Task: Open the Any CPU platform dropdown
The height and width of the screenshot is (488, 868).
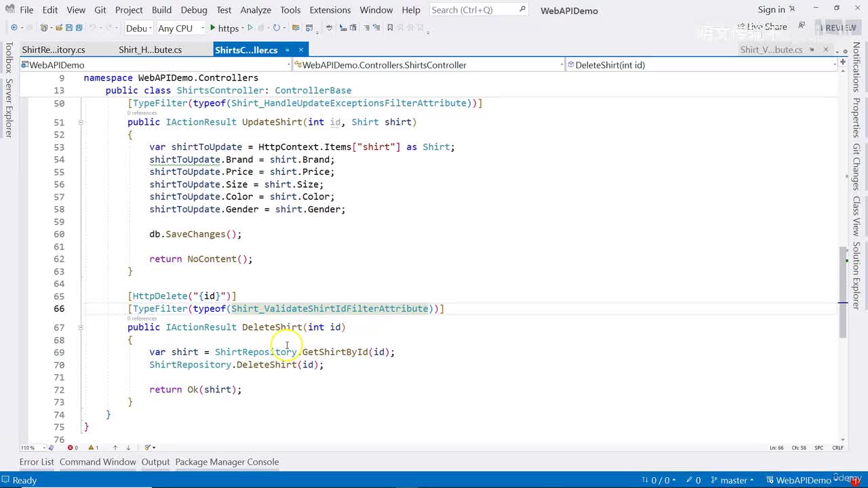Action: [x=180, y=28]
